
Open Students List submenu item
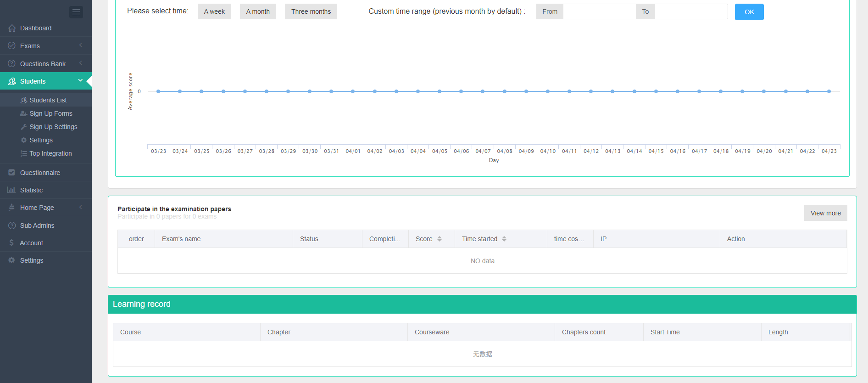coord(46,100)
